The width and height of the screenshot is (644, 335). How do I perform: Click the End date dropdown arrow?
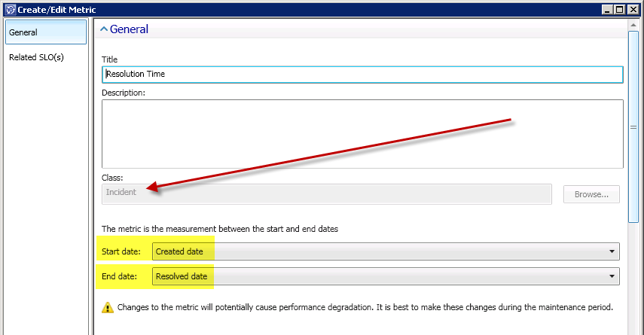click(x=612, y=276)
